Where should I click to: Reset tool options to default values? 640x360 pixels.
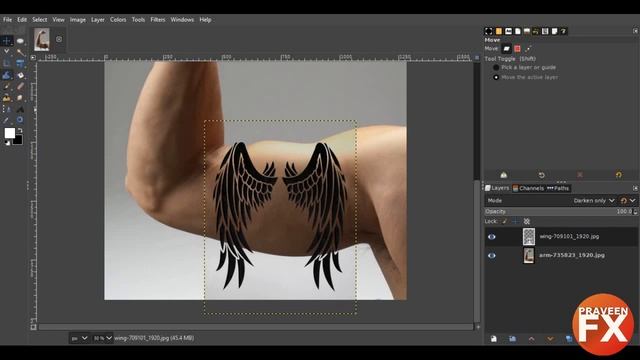[x=619, y=175]
